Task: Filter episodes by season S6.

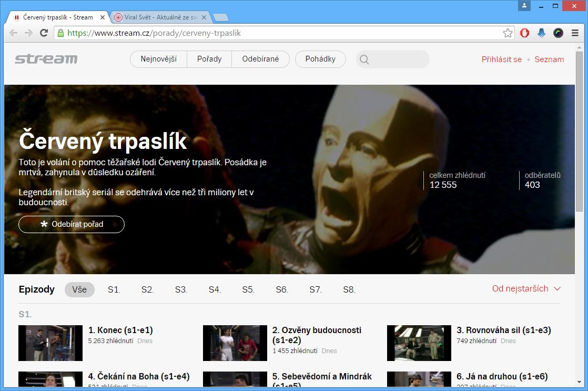Action: pyautogui.click(x=281, y=289)
